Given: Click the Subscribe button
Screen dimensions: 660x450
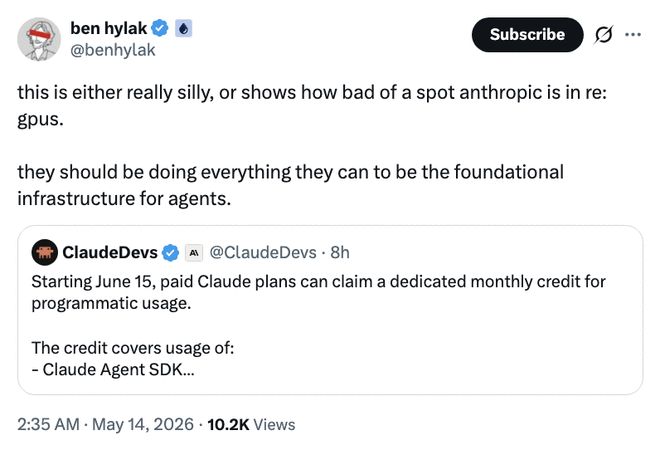Looking at the screenshot, I should (527, 35).
